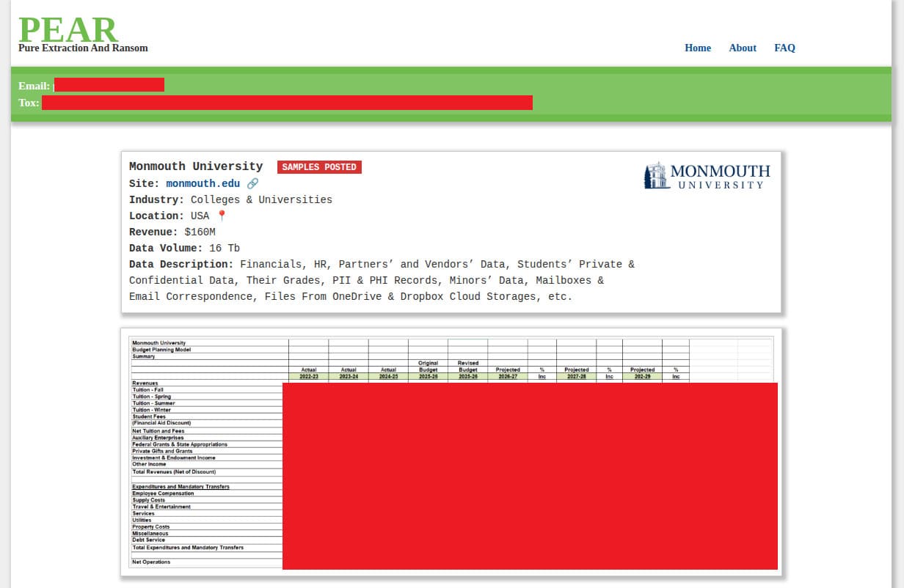Click the 'Student Fees' spreadsheet row

149,416
